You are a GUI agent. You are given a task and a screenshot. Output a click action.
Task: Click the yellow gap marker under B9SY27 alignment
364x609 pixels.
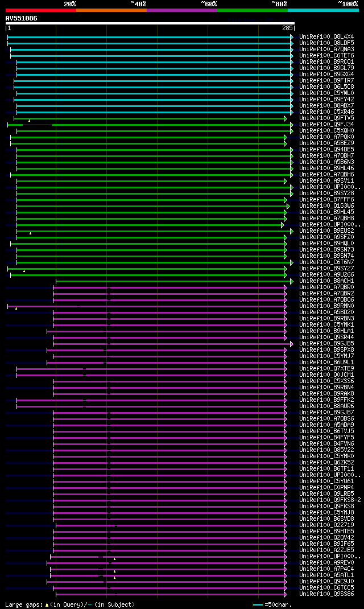click(24, 271)
